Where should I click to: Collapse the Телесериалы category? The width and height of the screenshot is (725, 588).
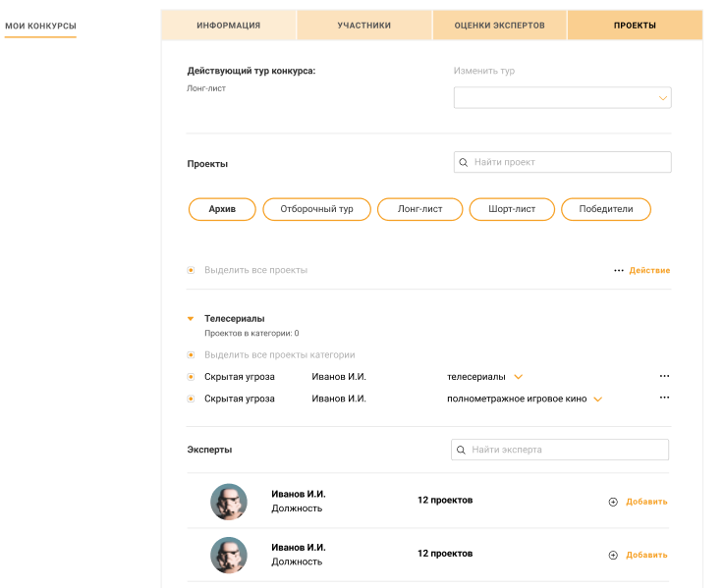[x=191, y=319]
